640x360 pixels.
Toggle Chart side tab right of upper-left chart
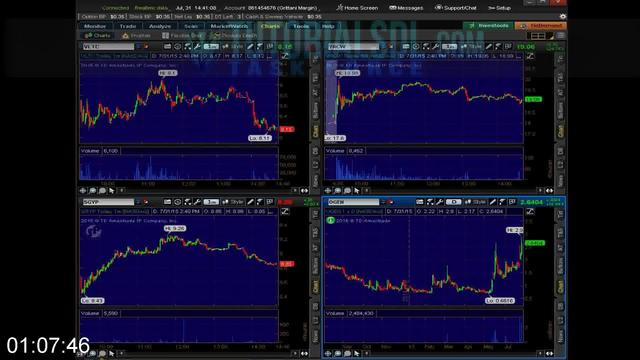[x=315, y=131]
